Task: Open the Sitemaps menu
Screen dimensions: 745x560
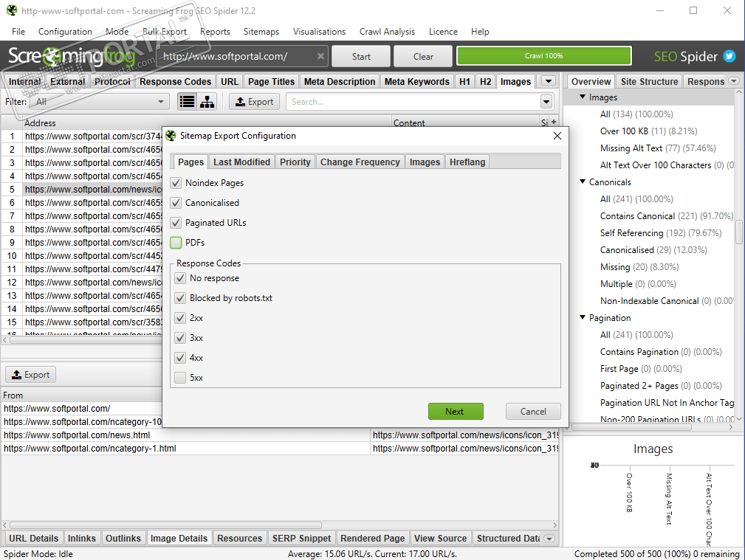Action: (261, 31)
